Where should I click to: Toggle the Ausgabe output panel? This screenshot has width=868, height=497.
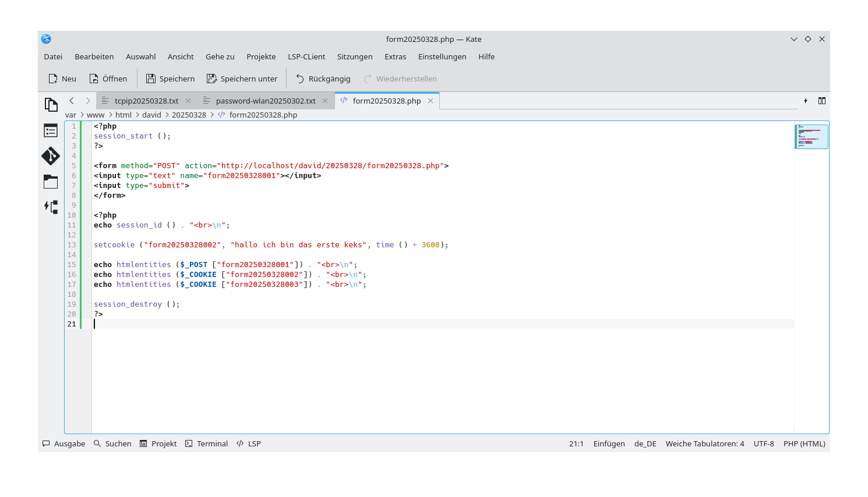63,443
